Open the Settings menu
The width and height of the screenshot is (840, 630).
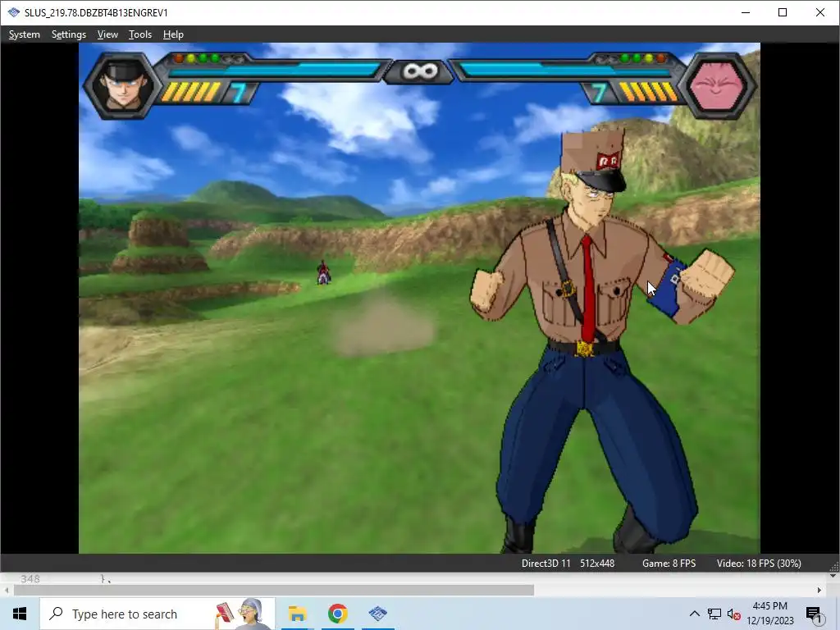click(x=69, y=34)
